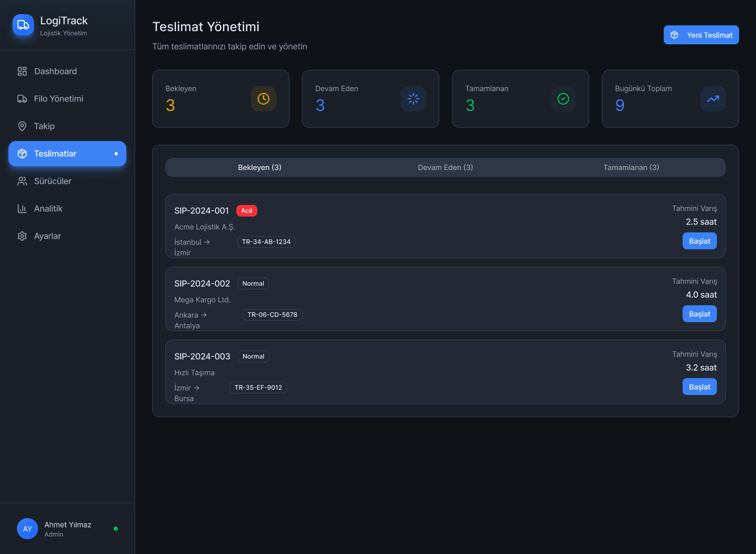Open Ayarlar settings page
Image resolution: width=756 pixels, height=554 pixels.
click(x=67, y=236)
